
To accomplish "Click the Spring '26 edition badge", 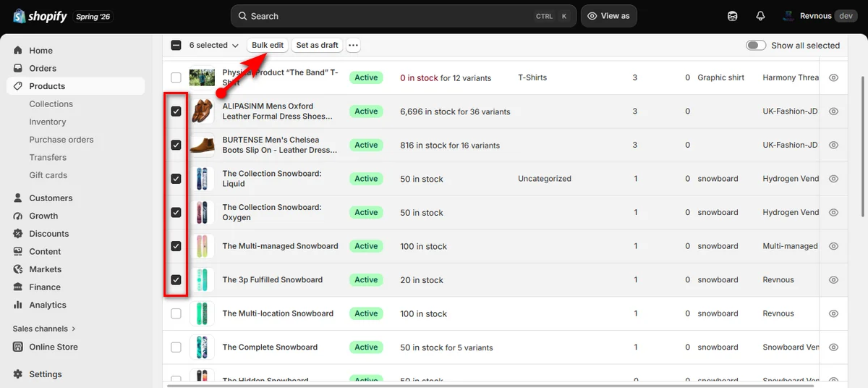I will [93, 16].
